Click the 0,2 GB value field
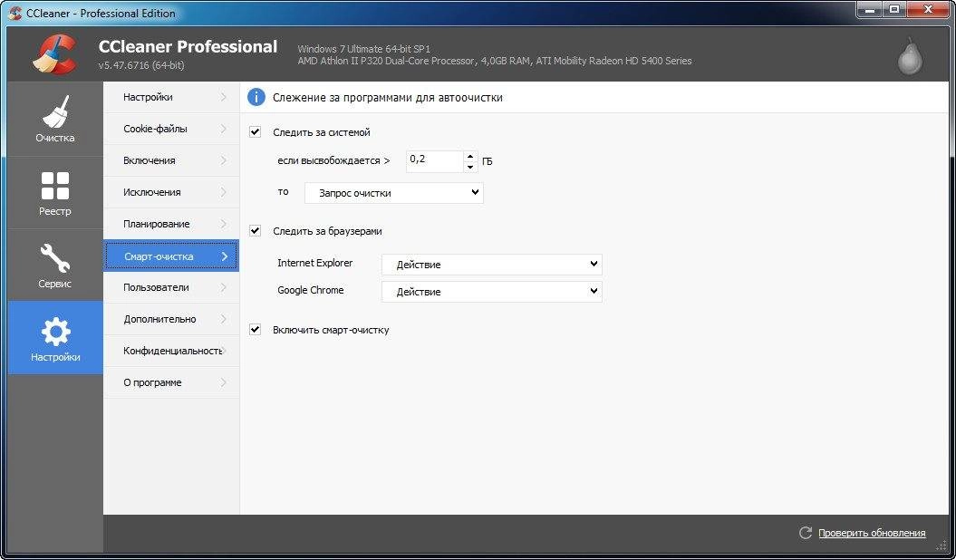956x560 pixels. tap(435, 161)
